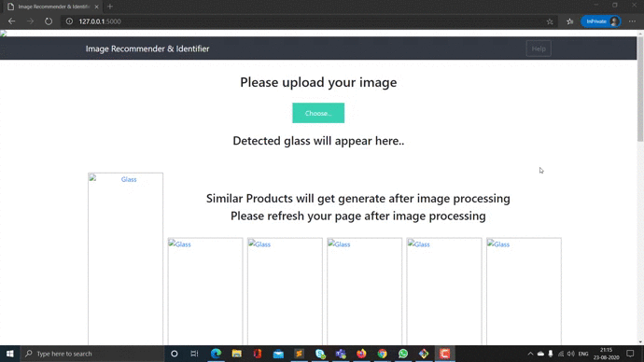Open Task View from the taskbar
Image resolution: width=644 pixels, height=362 pixels.
point(194,354)
